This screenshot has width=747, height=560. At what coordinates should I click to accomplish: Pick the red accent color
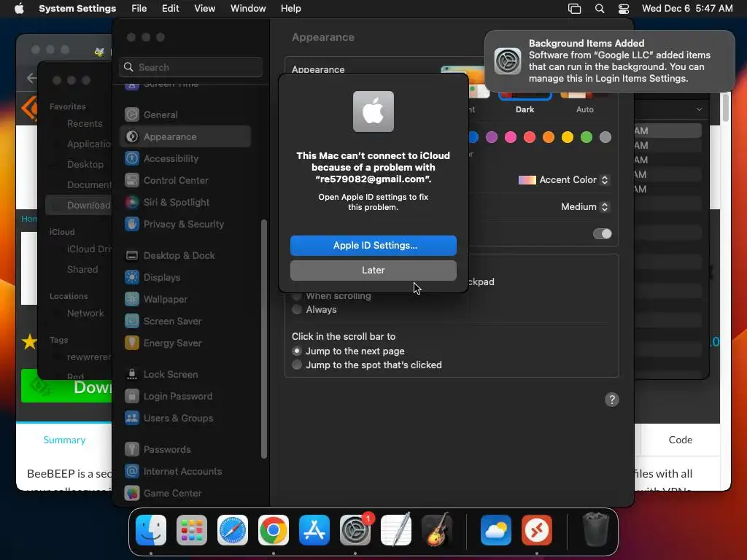point(530,137)
